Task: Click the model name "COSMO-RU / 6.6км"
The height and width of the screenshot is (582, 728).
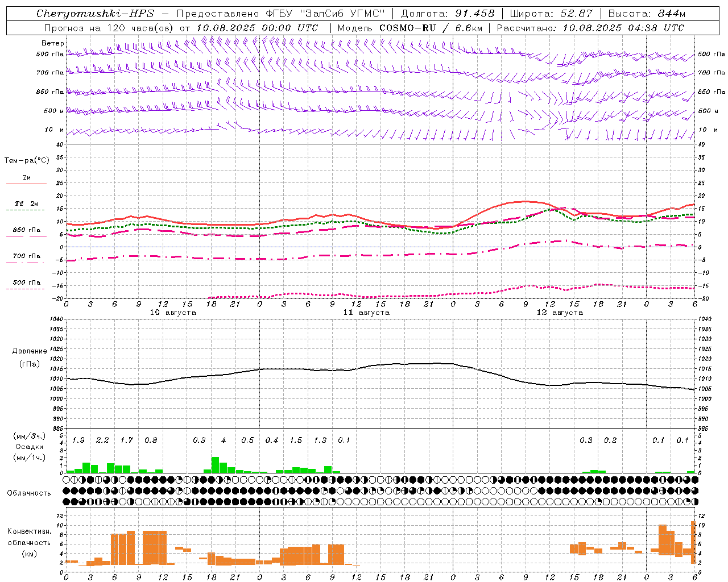Action: (x=431, y=28)
